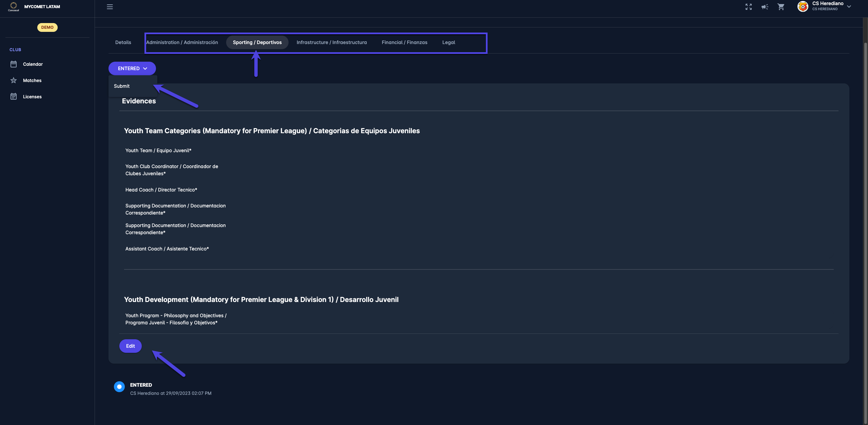The width and height of the screenshot is (868, 425).
Task: Expand the ENTERED status dropdown
Action: point(132,68)
